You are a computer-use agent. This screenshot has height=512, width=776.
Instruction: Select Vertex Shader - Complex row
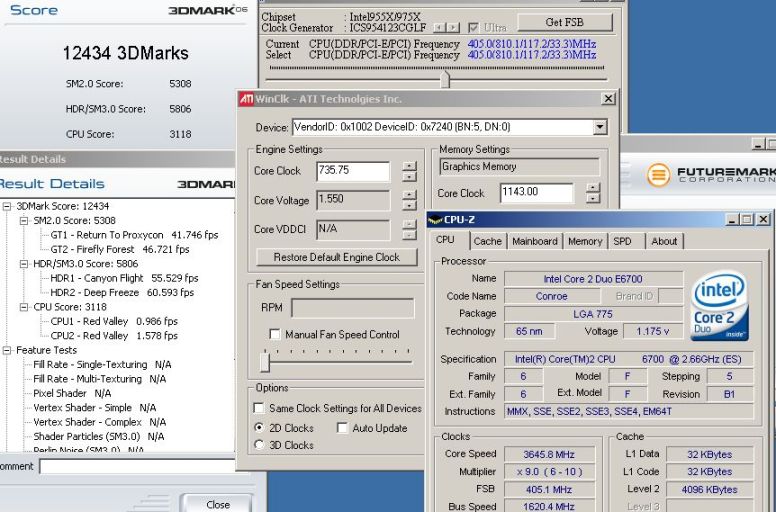(x=99, y=422)
